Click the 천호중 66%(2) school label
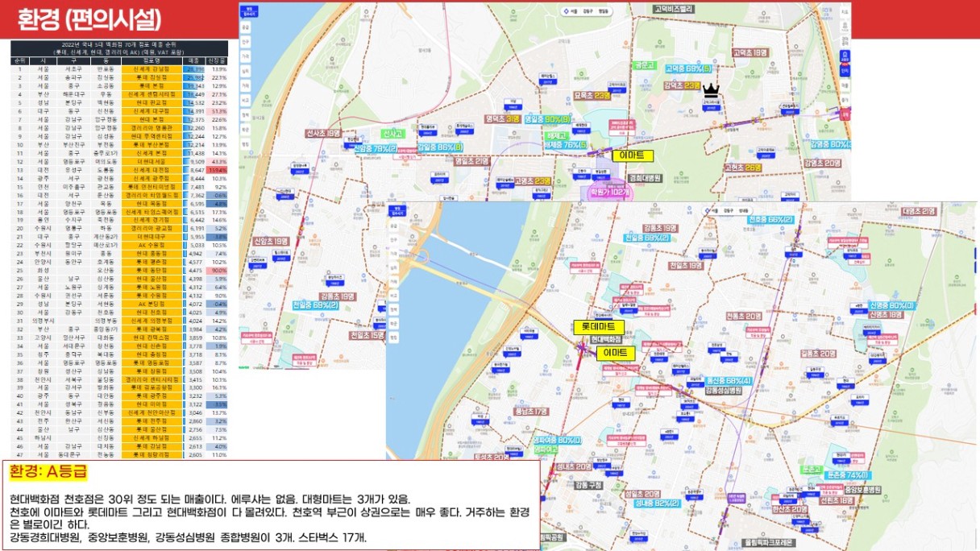The width and height of the screenshot is (980, 551). [x=771, y=219]
